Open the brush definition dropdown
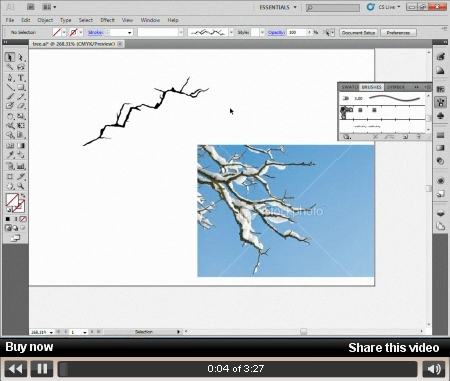This screenshot has height=381, width=450. [x=231, y=32]
